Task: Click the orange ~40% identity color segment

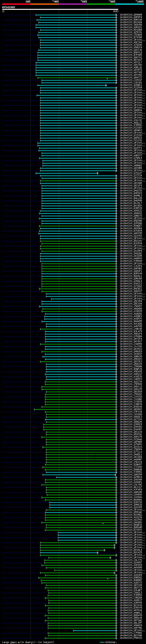Action: click(45, 4)
